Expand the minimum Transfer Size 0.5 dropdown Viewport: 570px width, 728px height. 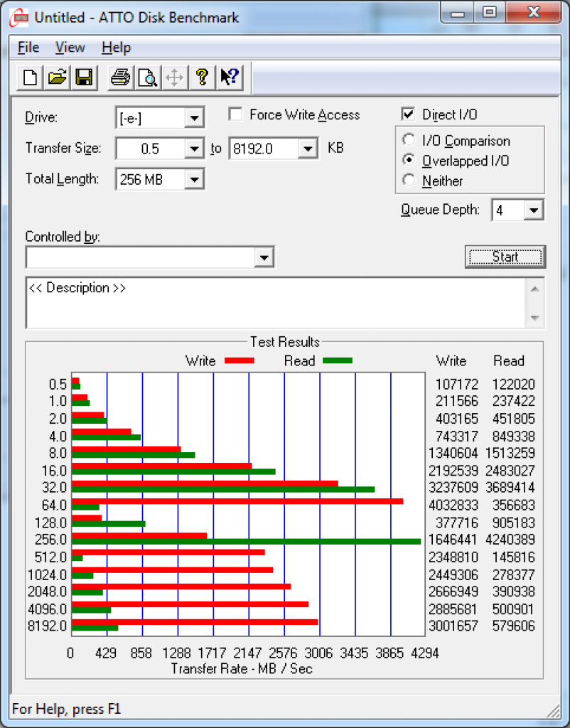(194, 149)
